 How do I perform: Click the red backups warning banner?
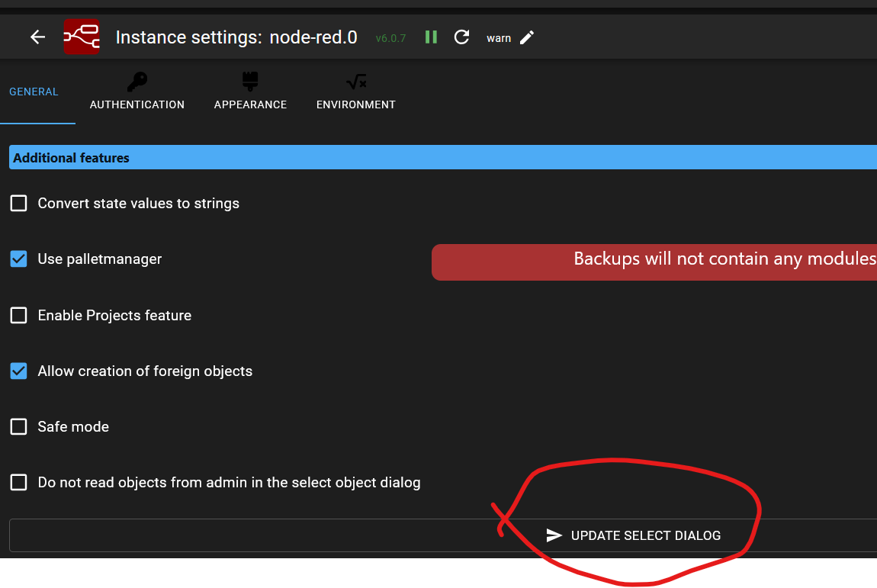654,262
